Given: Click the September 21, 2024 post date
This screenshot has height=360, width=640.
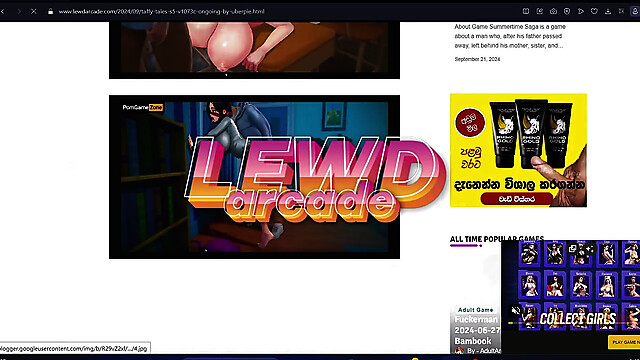Looking at the screenshot, I should coord(477,59).
